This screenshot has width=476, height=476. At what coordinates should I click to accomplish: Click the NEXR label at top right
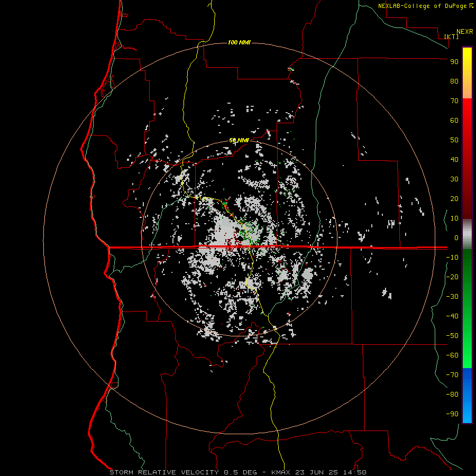465,32
